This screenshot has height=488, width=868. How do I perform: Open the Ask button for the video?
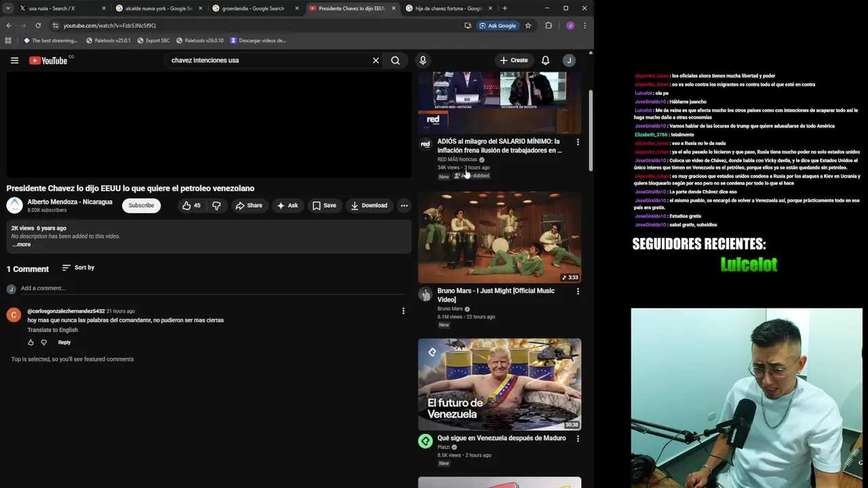pyautogui.click(x=287, y=205)
